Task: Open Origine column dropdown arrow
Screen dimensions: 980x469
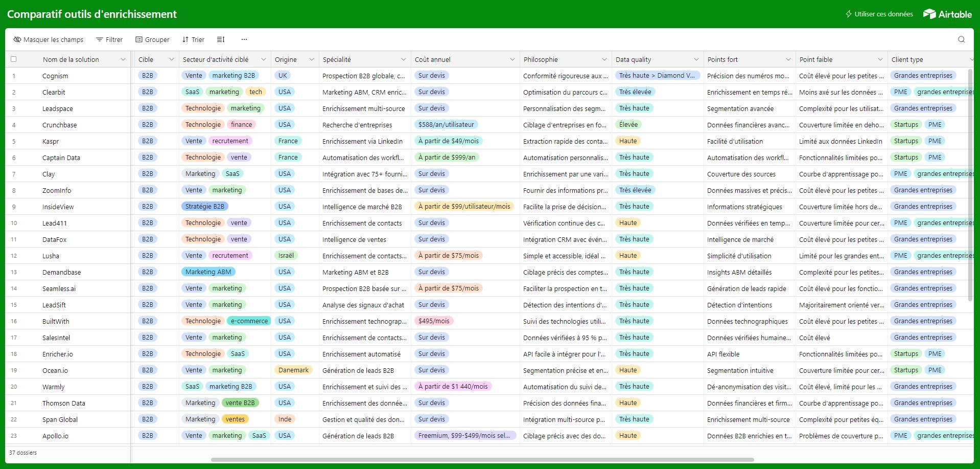Action: click(x=312, y=59)
